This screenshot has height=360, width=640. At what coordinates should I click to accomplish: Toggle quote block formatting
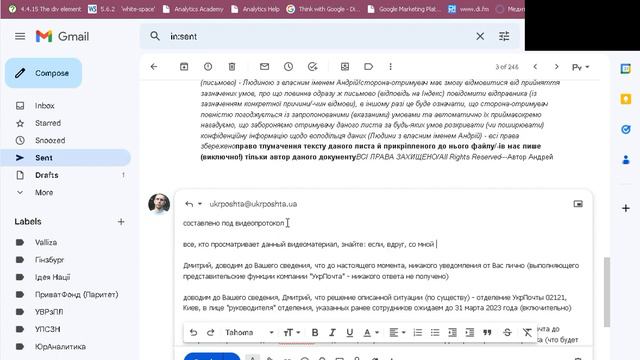tap(487, 333)
